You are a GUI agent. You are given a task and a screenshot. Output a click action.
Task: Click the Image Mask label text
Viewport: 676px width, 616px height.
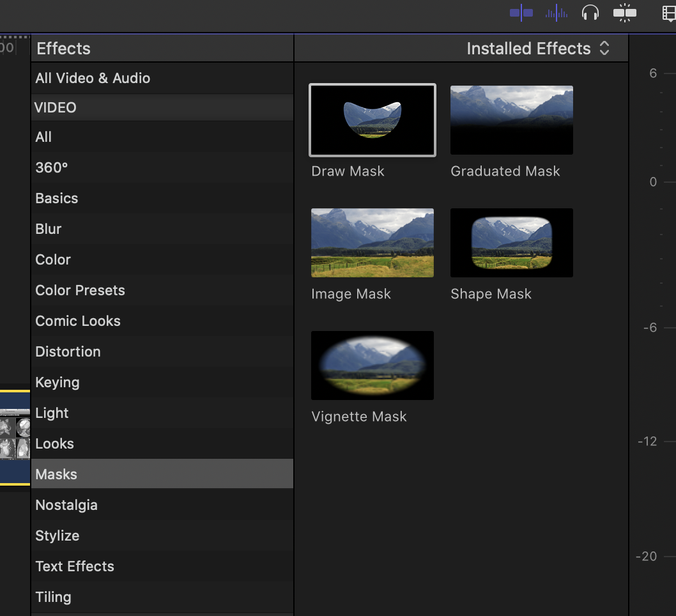coord(351,294)
